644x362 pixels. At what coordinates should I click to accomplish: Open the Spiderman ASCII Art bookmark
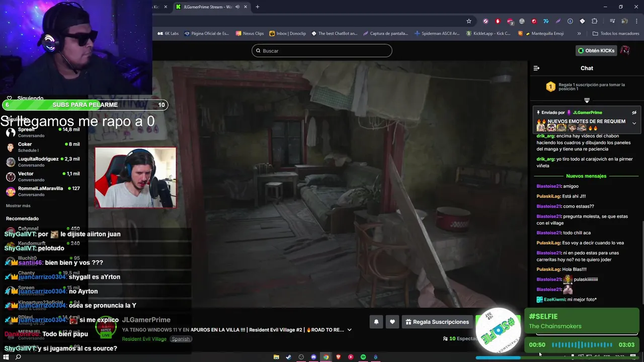pos(437,34)
